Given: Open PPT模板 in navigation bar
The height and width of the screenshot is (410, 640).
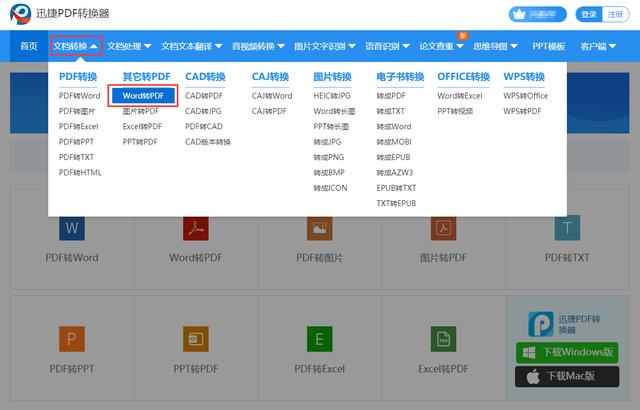Looking at the screenshot, I should [x=549, y=46].
